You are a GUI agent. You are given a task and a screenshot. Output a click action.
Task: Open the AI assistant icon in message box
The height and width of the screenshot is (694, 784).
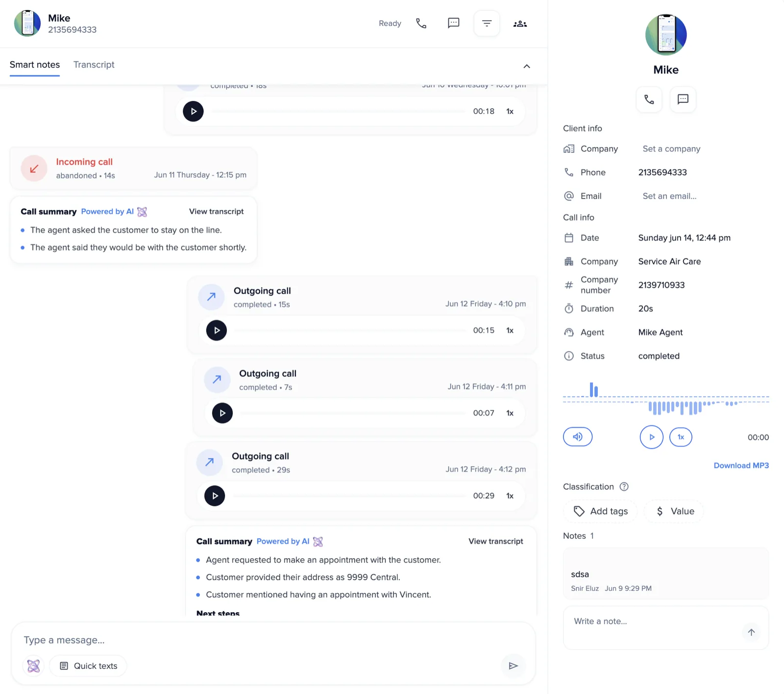[33, 666]
